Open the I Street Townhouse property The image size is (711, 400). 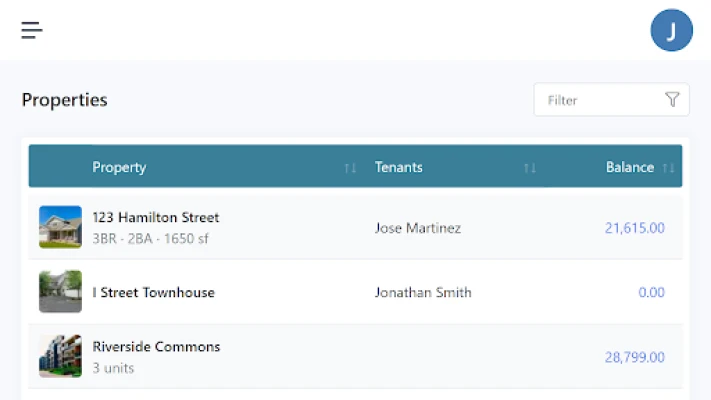click(x=153, y=293)
